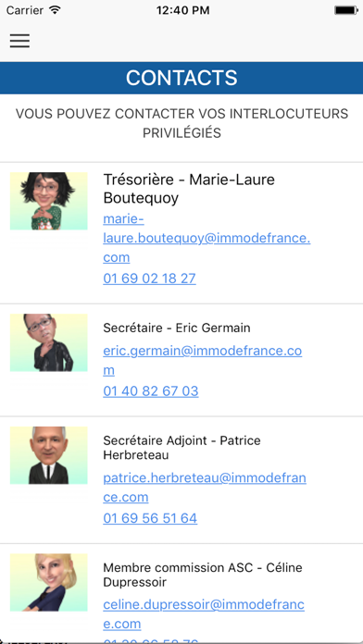Email eric.germain@immodefrance.com

pyautogui.click(x=202, y=361)
